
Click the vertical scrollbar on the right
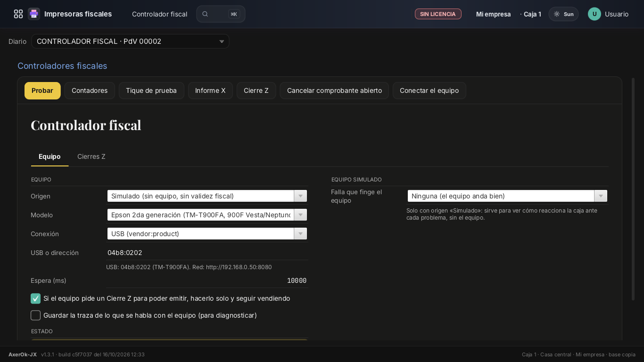(633, 189)
